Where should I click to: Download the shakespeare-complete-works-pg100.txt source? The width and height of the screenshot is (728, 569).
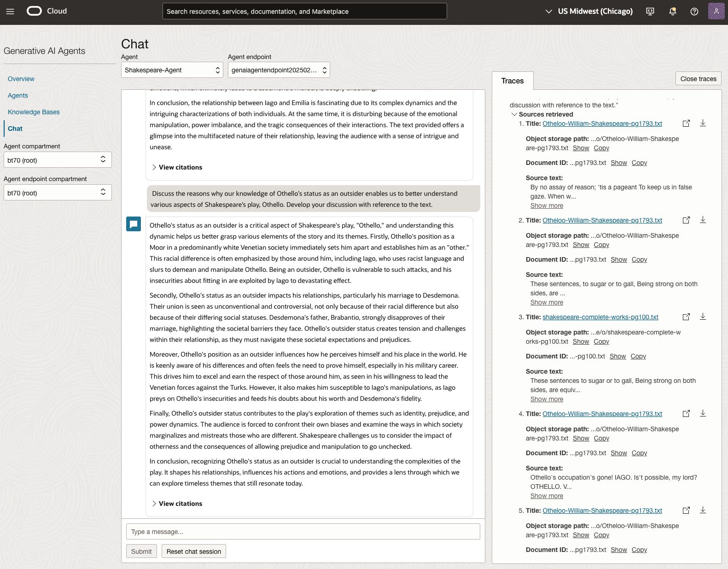coord(703,317)
